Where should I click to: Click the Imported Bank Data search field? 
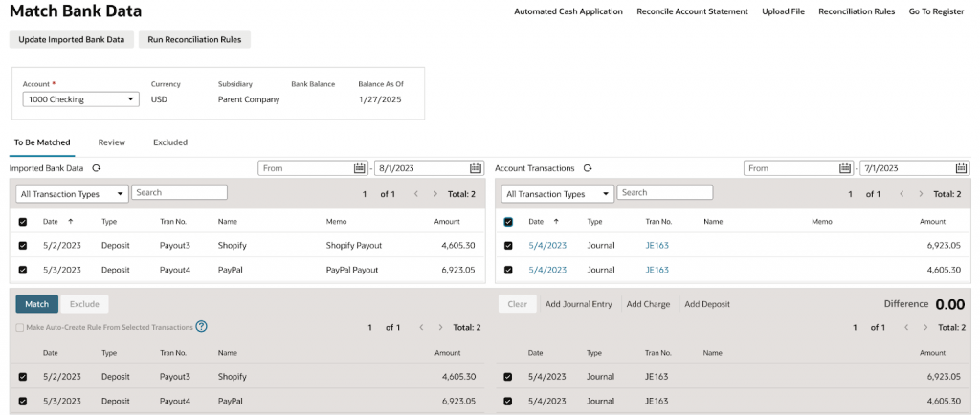pos(179,193)
